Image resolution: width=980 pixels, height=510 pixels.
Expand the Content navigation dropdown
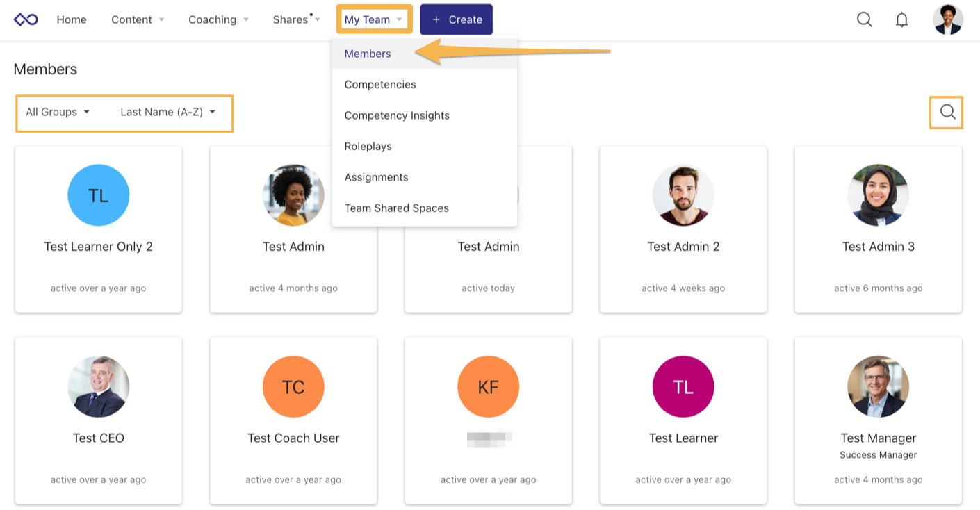pyautogui.click(x=138, y=19)
